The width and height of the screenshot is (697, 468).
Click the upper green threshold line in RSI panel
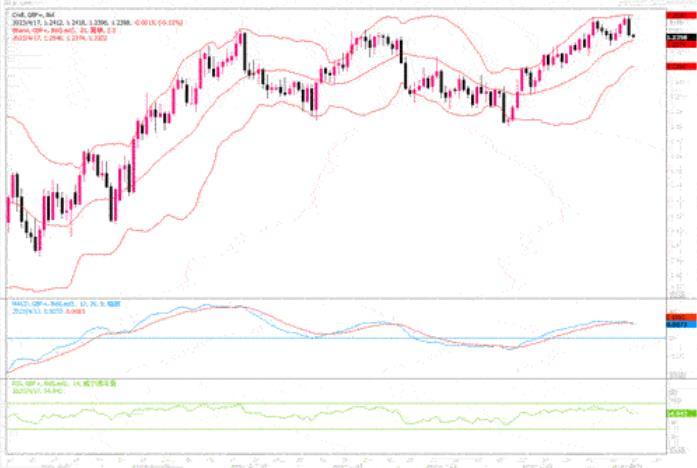click(300, 404)
